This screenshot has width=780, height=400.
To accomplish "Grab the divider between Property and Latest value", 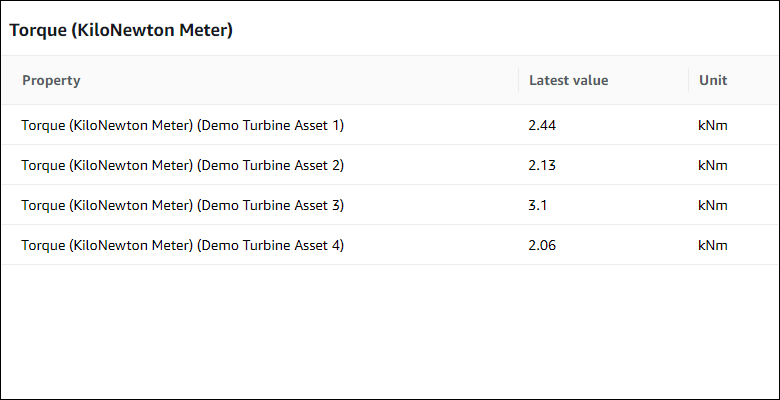I will (x=518, y=80).
